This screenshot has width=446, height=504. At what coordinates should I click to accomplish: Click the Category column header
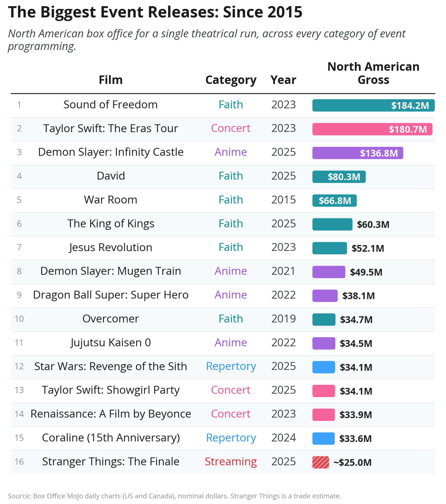pyautogui.click(x=231, y=80)
